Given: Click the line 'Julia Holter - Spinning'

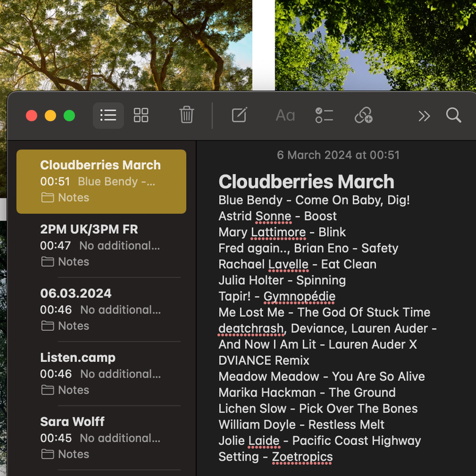Looking at the screenshot, I should [282, 281].
